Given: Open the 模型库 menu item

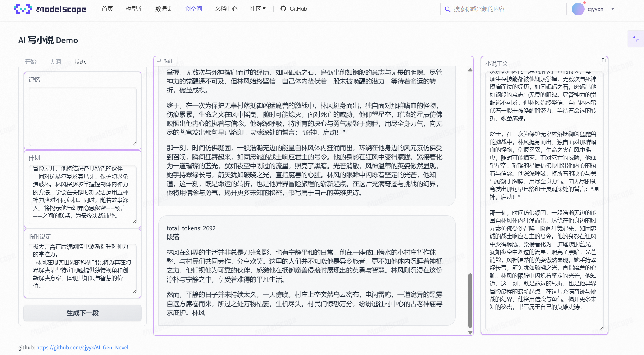Looking at the screenshot, I should (134, 9).
